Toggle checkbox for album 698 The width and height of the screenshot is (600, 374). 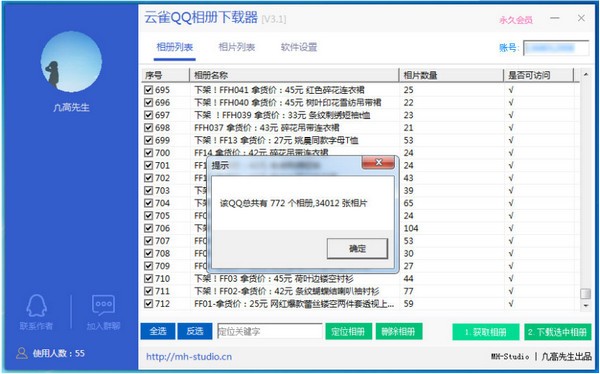click(148, 128)
